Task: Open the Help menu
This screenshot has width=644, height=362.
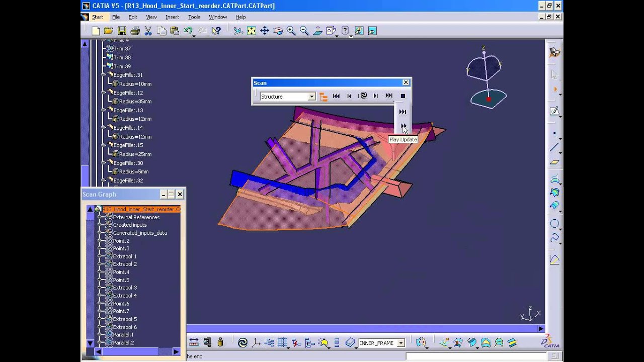Action: tap(240, 17)
